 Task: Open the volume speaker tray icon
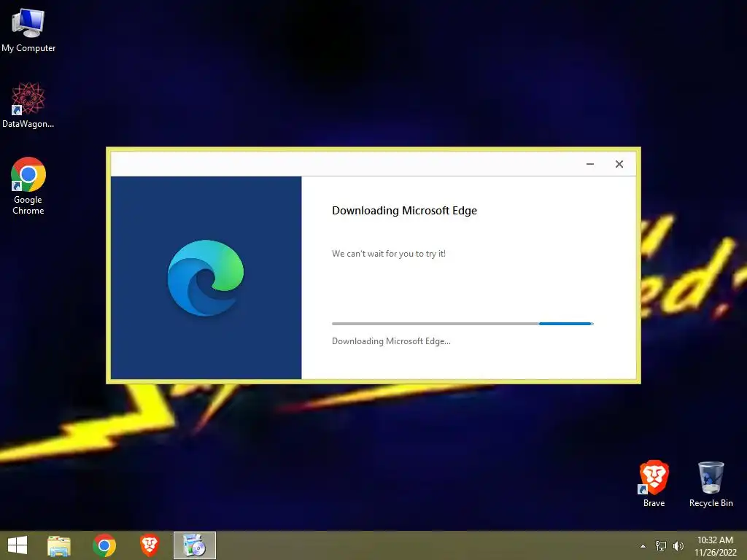(678, 546)
